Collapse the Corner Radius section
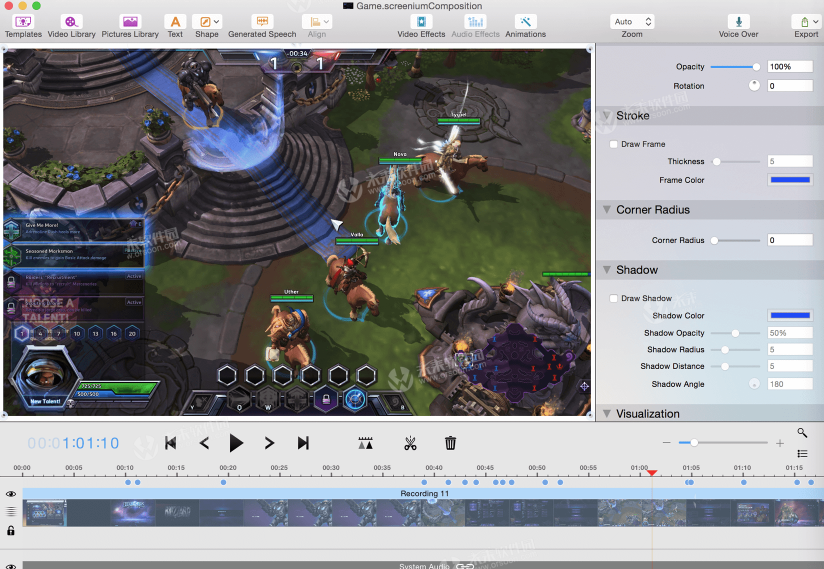The image size is (824, 569). coord(607,210)
